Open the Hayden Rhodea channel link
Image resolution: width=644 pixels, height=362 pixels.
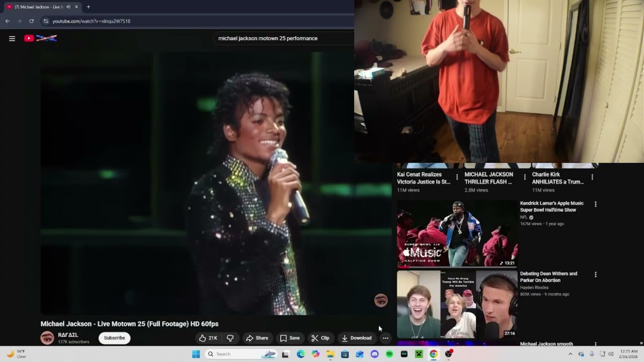[x=534, y=288]
